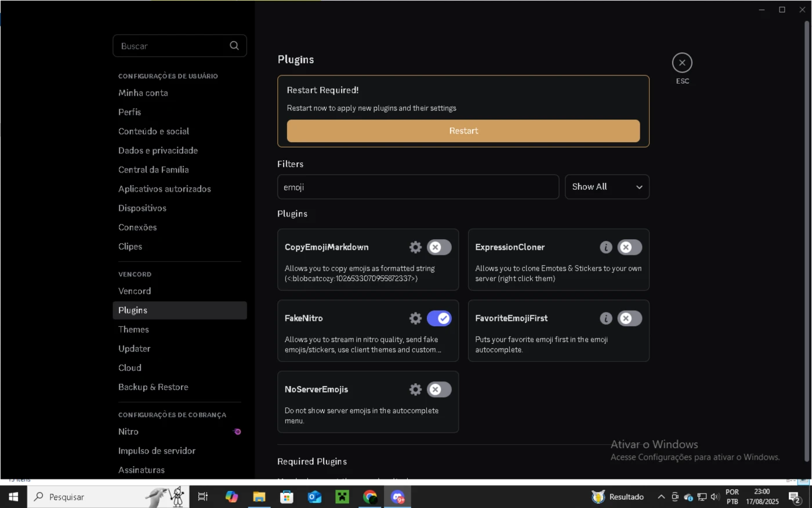Open CopyEmojiMarkdown settings gear
The width and height of the screenshot is (812, 508).
pos(415,247)
